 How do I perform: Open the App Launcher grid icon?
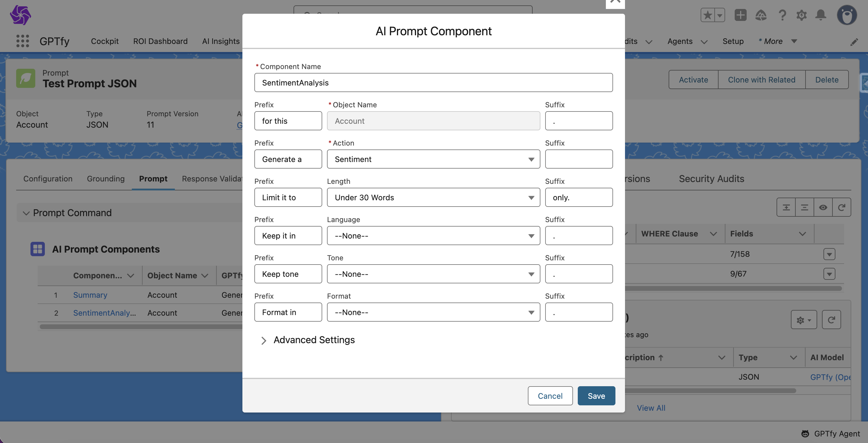click(x=23, y=41)
